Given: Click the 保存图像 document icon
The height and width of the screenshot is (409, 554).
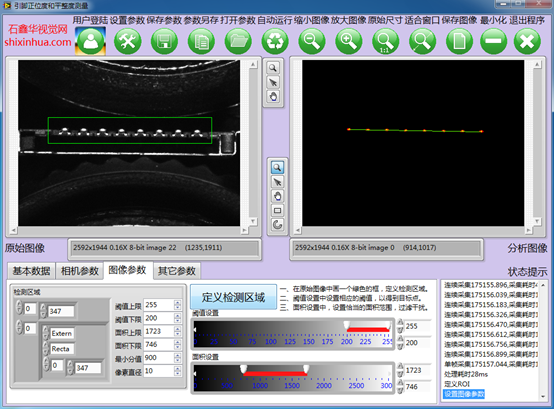Looking at the screenshot, I should (x=459, y=41).
